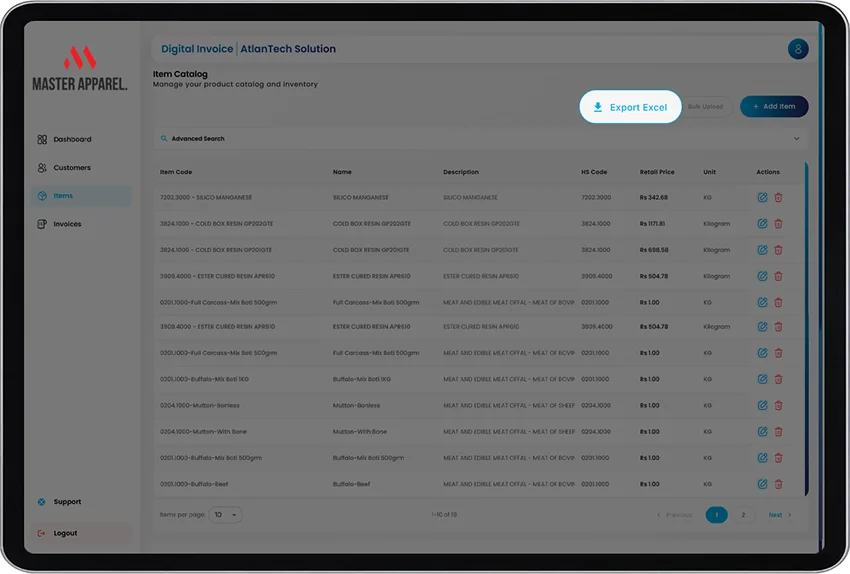Click '0201.1000-Buffalo-Beef' item code cell
This screenshot has width=850, height=574.
pyautogui.click(x=194, y=484)
